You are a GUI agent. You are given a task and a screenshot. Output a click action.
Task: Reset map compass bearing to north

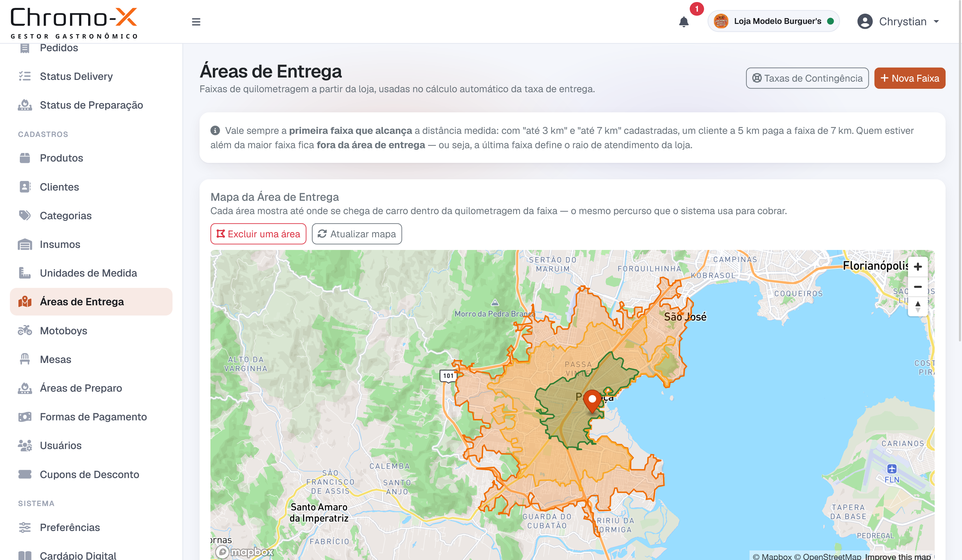pos(917,306)
